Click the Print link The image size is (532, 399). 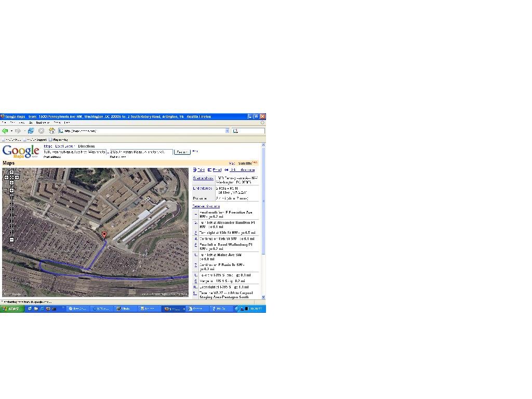[x=198, y=170]
